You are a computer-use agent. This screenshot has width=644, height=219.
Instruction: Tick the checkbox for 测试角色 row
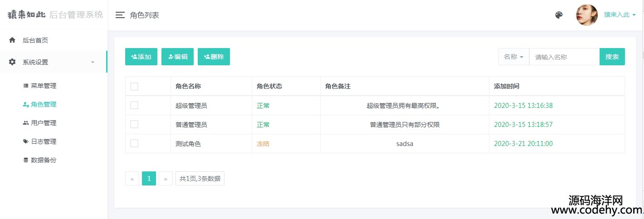(x=134, y=143)
